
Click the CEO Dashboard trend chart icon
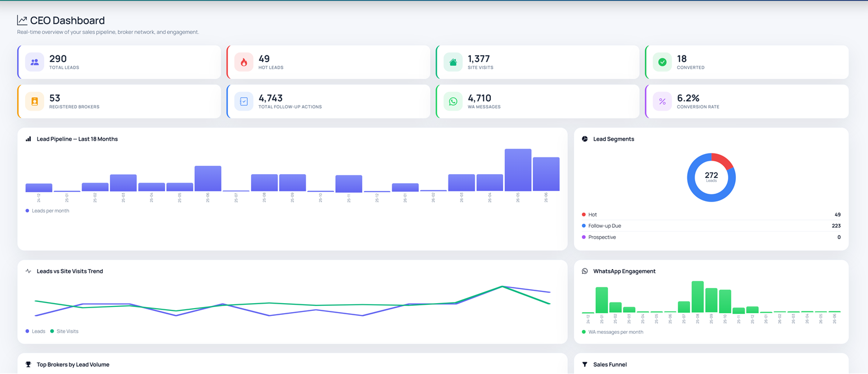(x=22, y=21)
